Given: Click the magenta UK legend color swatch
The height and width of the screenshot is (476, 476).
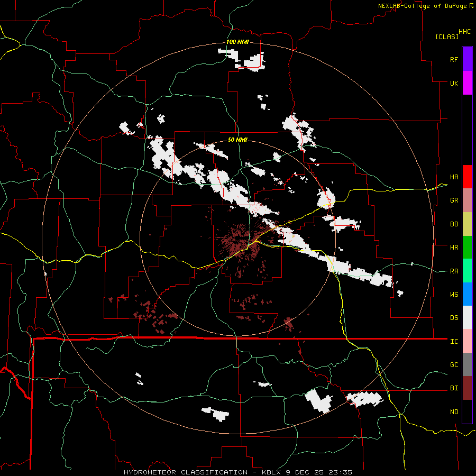Looking at the screenshot, I should pos(467,83).
